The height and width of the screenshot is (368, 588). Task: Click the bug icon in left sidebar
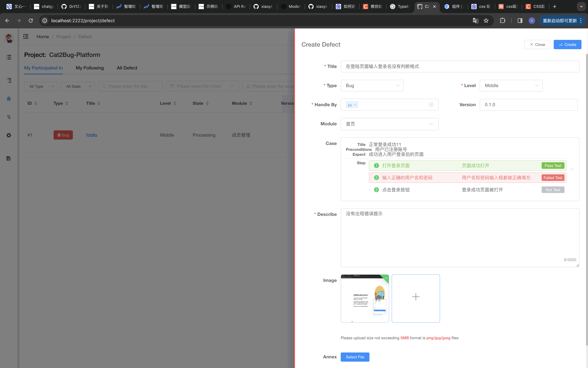click(x=9, y=99)
